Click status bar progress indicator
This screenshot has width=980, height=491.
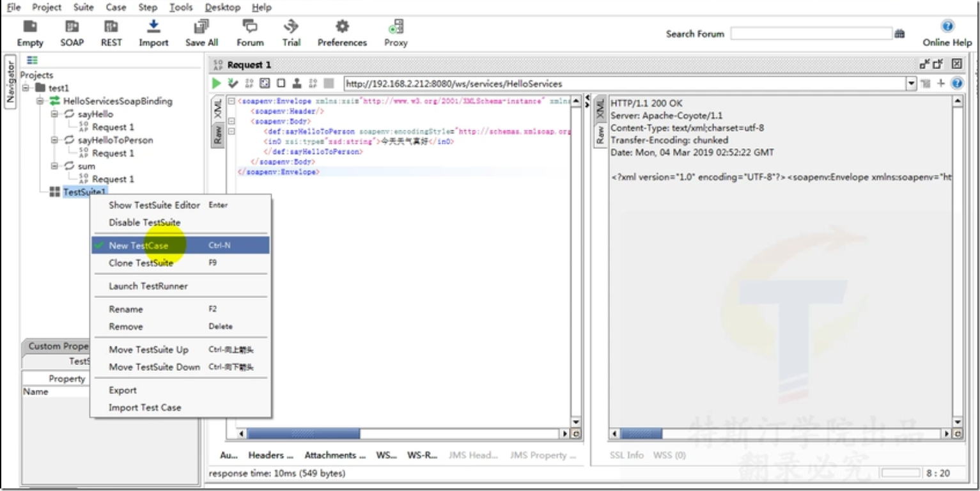click(x=900, y=473)
